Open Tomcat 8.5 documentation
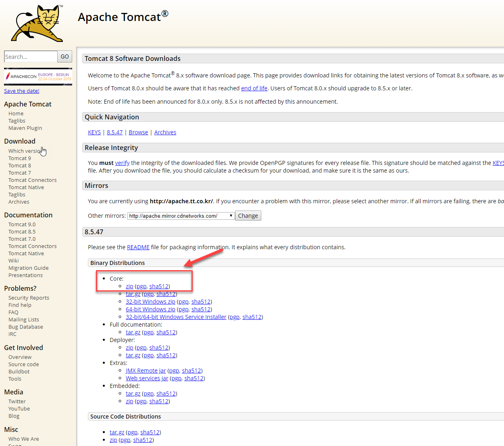Viewport: 504px width, 446px height. (22, 232)
